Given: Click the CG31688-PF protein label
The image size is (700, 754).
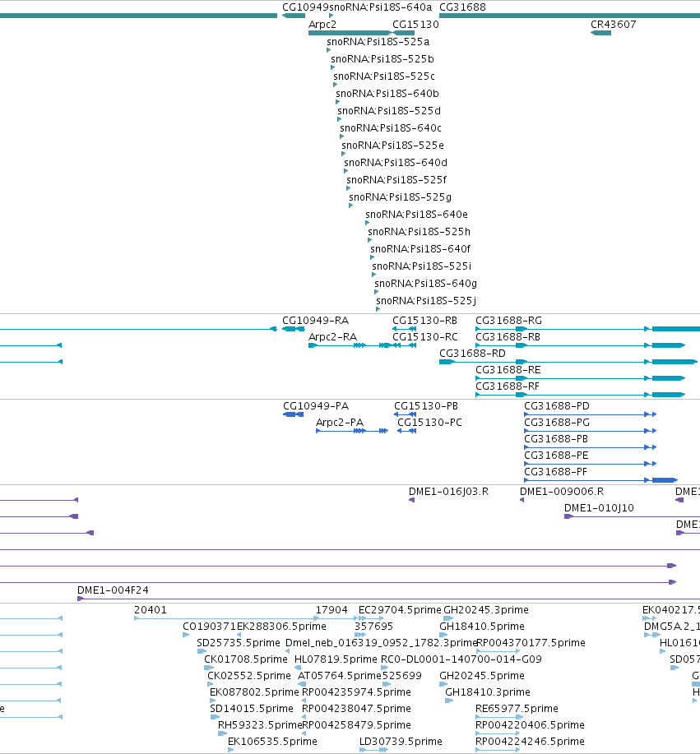Looking at the screenshot, I should (556, 472).
